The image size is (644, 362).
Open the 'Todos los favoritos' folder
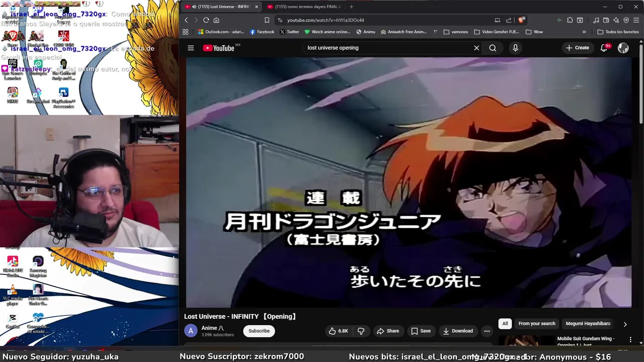coord(618,32)
